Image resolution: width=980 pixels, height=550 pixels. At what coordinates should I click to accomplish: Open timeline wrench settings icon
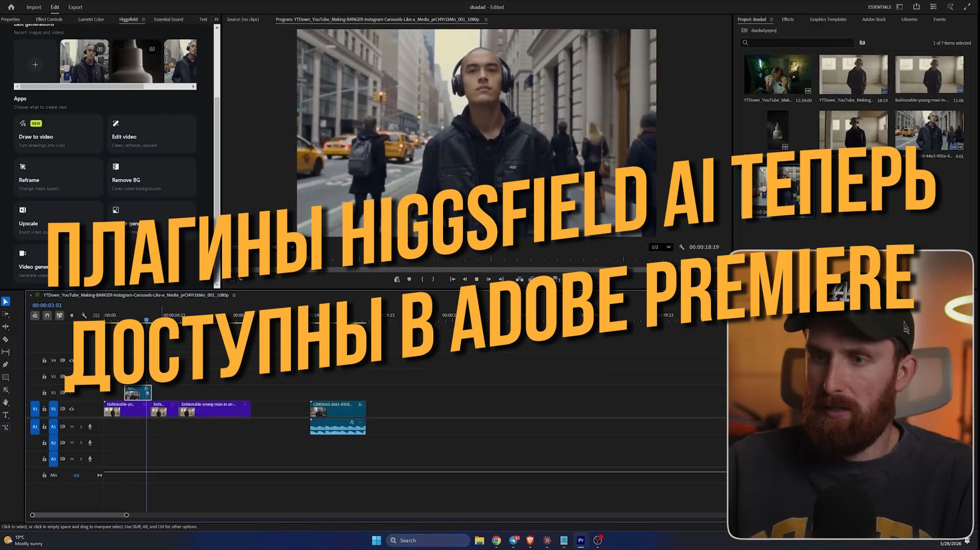84,315
